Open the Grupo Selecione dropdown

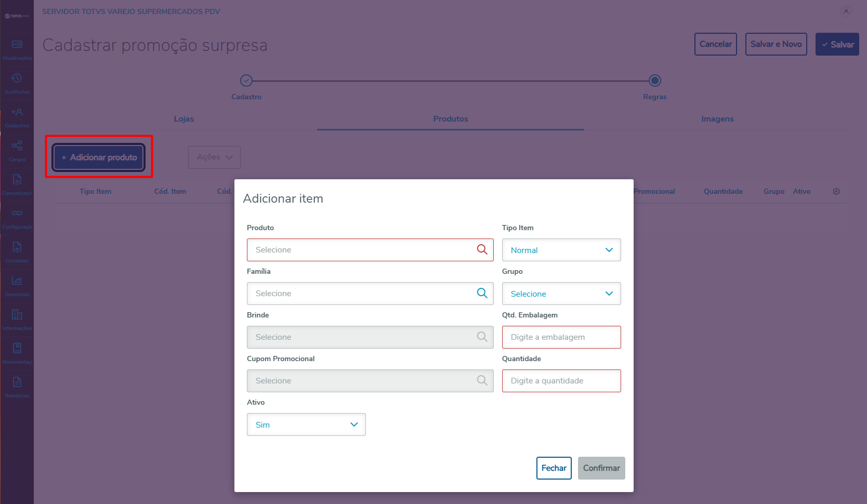point(561,294)
